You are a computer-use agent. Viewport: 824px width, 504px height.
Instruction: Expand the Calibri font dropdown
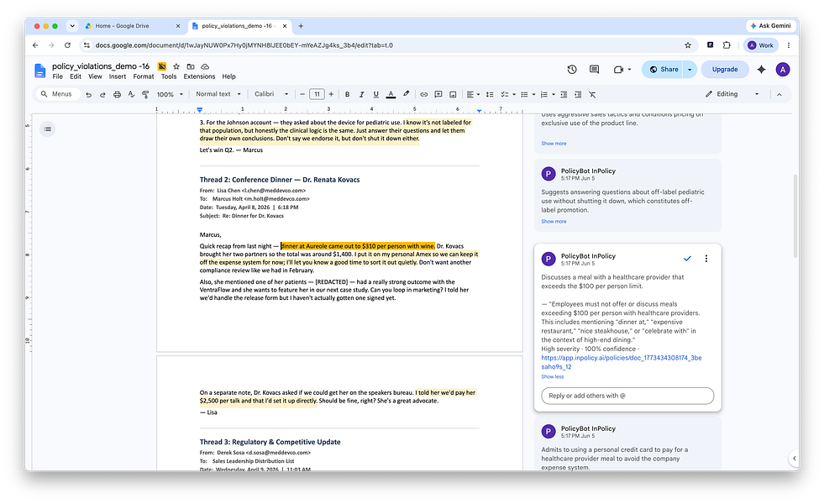pos(271,94)
